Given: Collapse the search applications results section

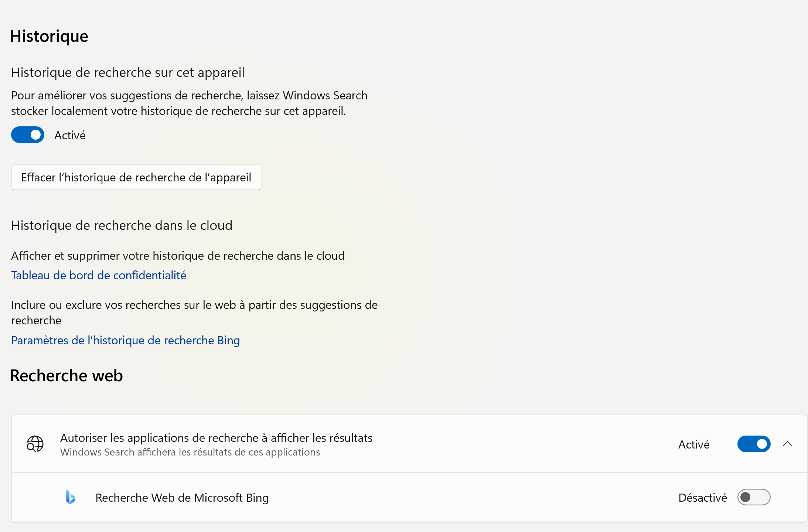Looking at the screenshot, I should (788, 444).
